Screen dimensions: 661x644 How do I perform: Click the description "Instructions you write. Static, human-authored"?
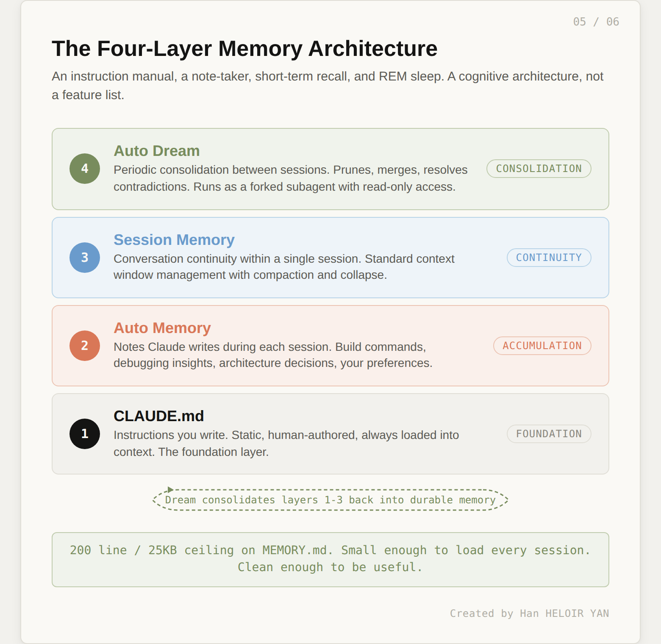click(x=286, y=444)
